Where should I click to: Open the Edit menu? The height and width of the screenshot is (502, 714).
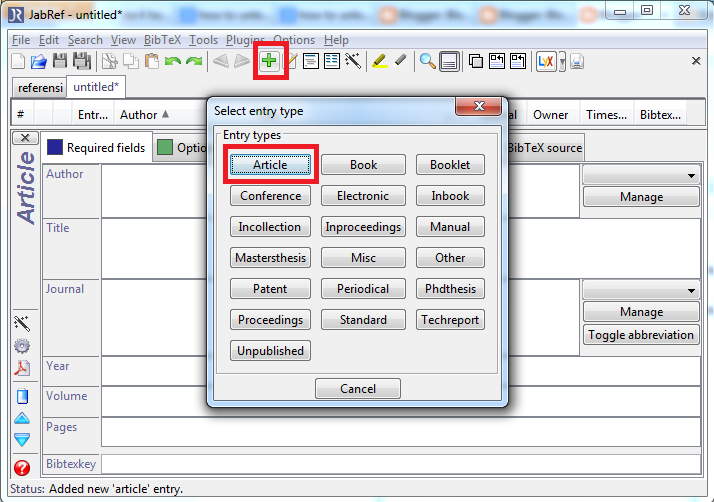(49, 40)
